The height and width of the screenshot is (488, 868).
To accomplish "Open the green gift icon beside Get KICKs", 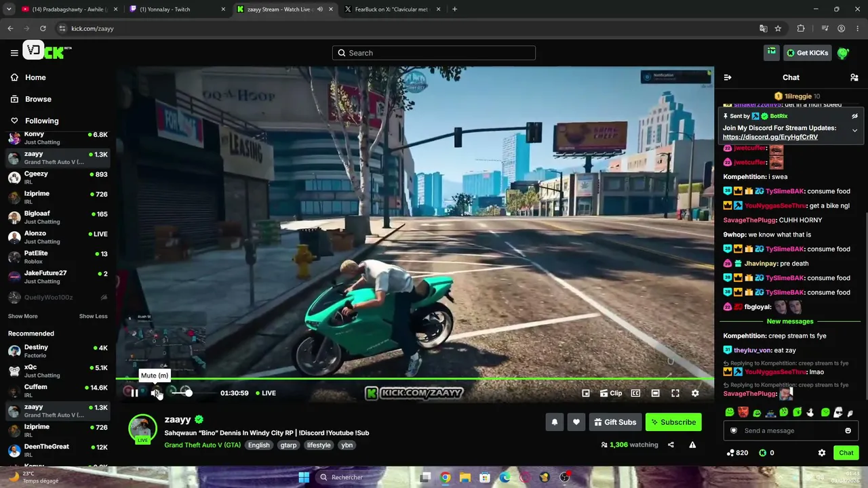I will (772, 52).
